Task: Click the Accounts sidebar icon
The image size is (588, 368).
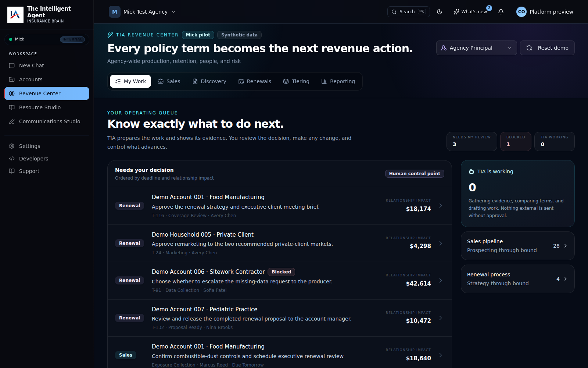Action: 12,79
